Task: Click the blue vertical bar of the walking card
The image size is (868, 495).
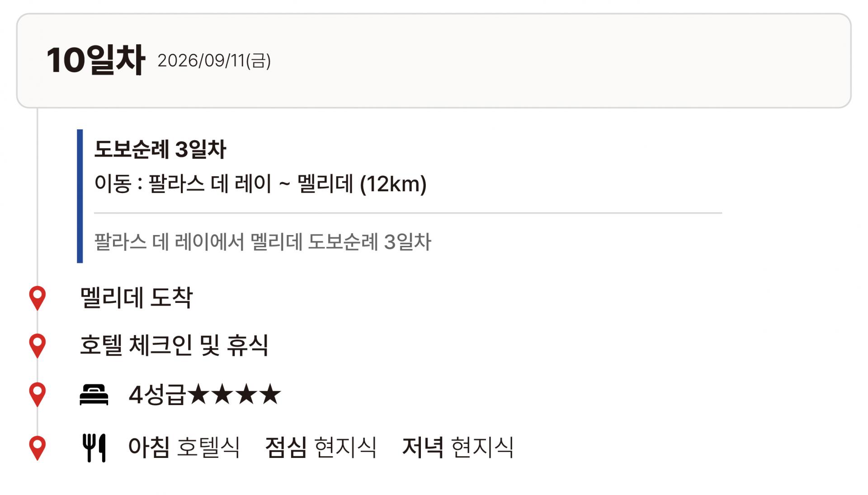Action: [x=80, y=196]
